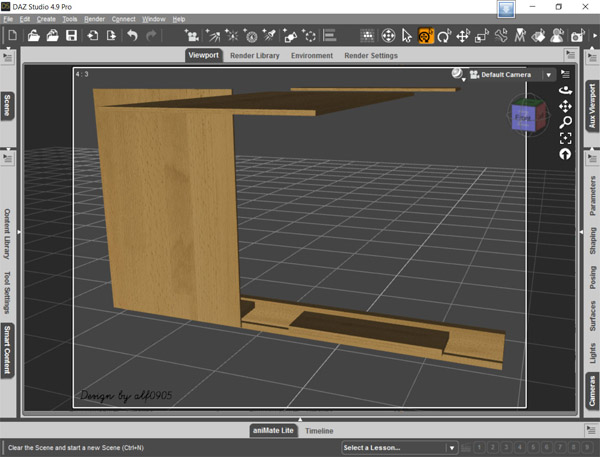Image resolution: width=600 pixels, height=457 pixels.
Task: Switch to the Render Settings tab
Action: pos(370,56)
